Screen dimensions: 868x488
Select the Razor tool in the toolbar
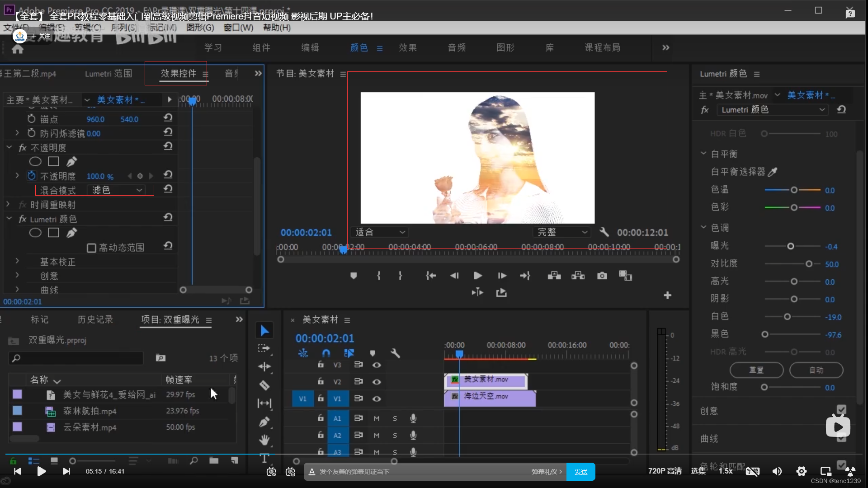pyautogui.click(x=264, y=385)
